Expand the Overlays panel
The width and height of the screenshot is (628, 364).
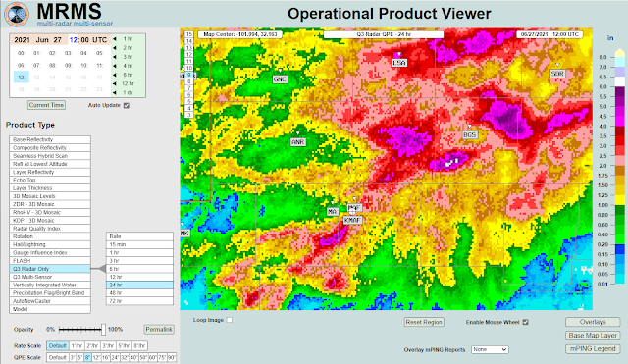(593, 322)
